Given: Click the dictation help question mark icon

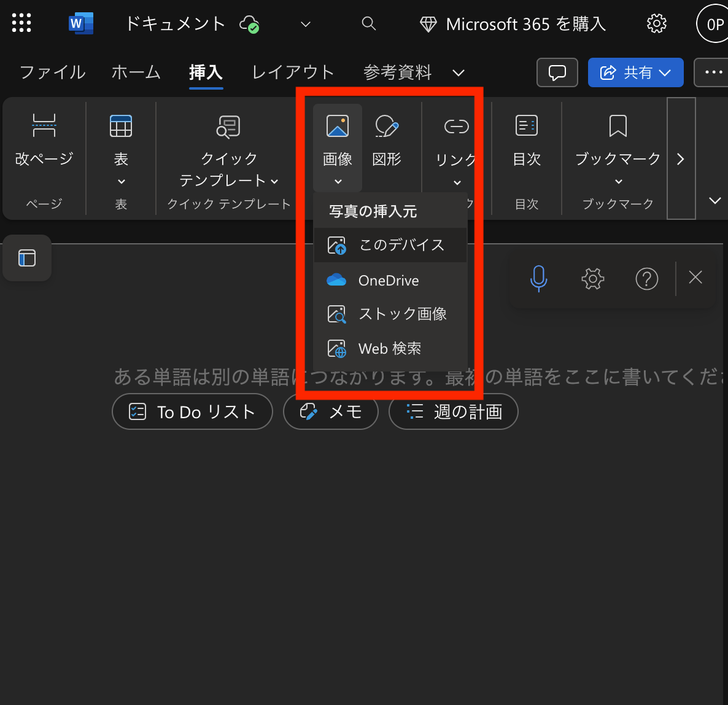Looking at the screenshot, I should tap(646, 279).
